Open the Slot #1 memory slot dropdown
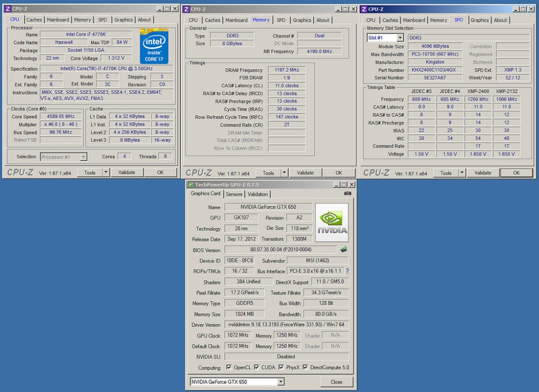539x392 pixels. point(400,38)
